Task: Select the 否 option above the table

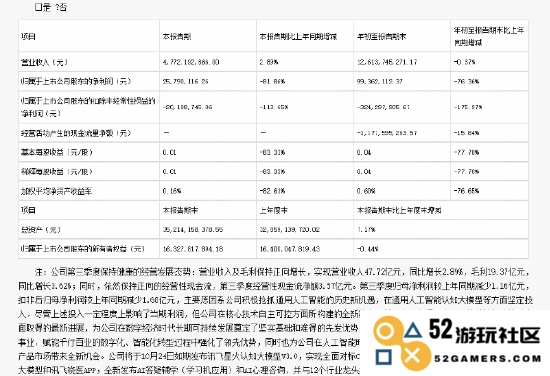Action: point(62,7)
